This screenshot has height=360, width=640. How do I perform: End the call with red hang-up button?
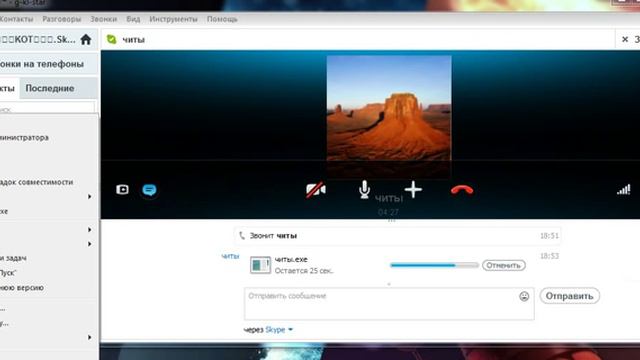coord(462,190)
